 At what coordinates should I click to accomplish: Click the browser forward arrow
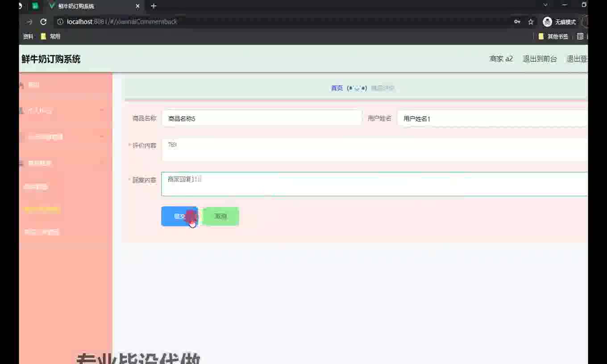[x=29, y=21]
